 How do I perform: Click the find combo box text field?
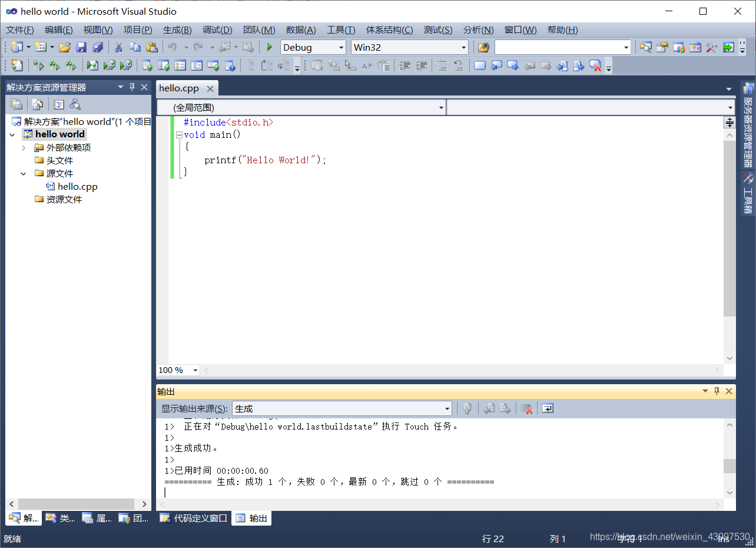tap(558, 48)
